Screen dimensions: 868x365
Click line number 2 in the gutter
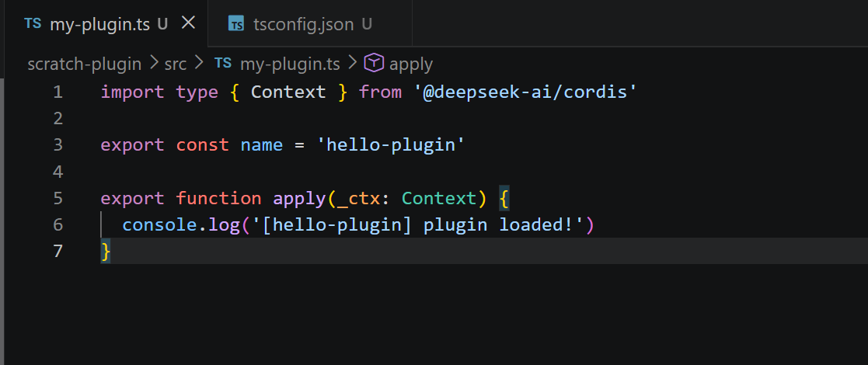click(58, 118)
